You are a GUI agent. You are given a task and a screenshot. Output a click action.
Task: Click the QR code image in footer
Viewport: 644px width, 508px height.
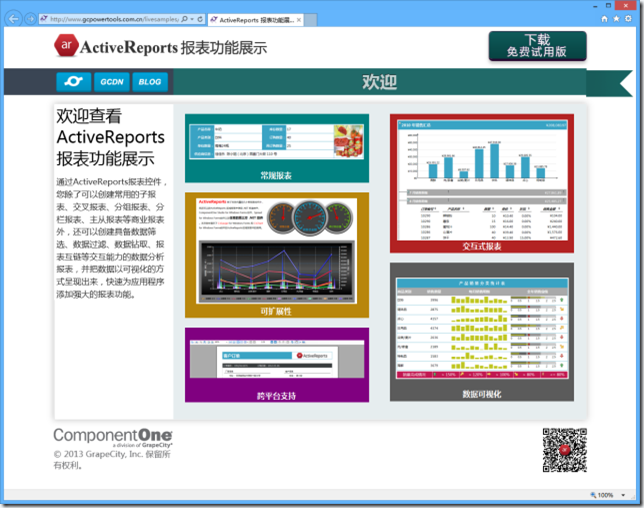click(x=565, y=450)
